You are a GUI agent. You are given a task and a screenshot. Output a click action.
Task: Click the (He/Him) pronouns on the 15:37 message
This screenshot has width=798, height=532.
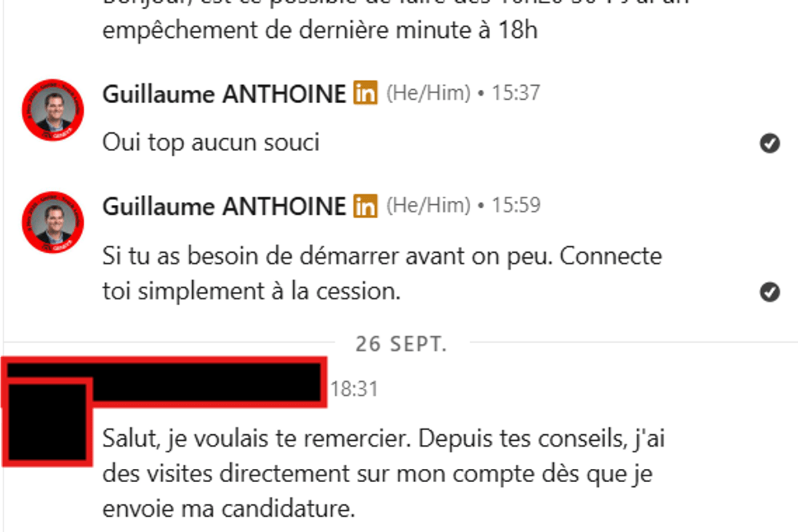[x=428, y=94]
